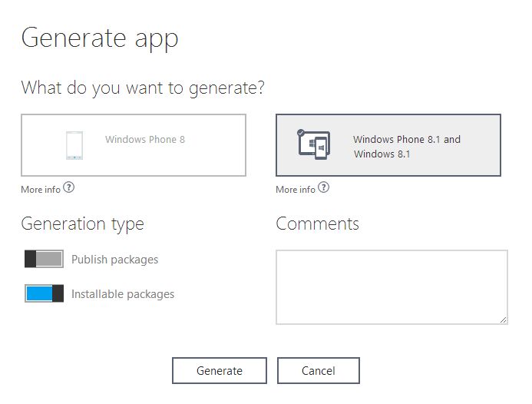Viewport: 532px width, 404px height.
Task: Select Windows Phone 8.1 and Windows 8.1 tile
Action: (388, 145)
